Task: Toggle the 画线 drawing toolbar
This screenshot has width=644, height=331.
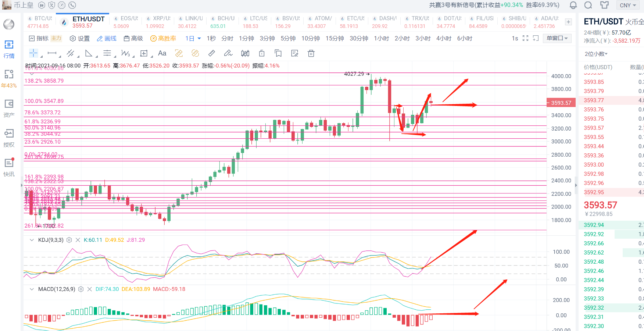Action: (x=107, y=38)
